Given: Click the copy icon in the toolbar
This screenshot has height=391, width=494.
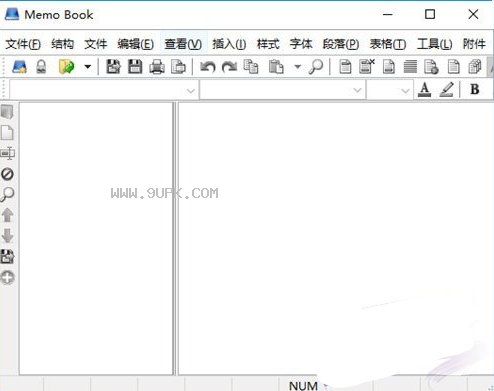Looking at the screenshot, I should click(x=251, y=66).
